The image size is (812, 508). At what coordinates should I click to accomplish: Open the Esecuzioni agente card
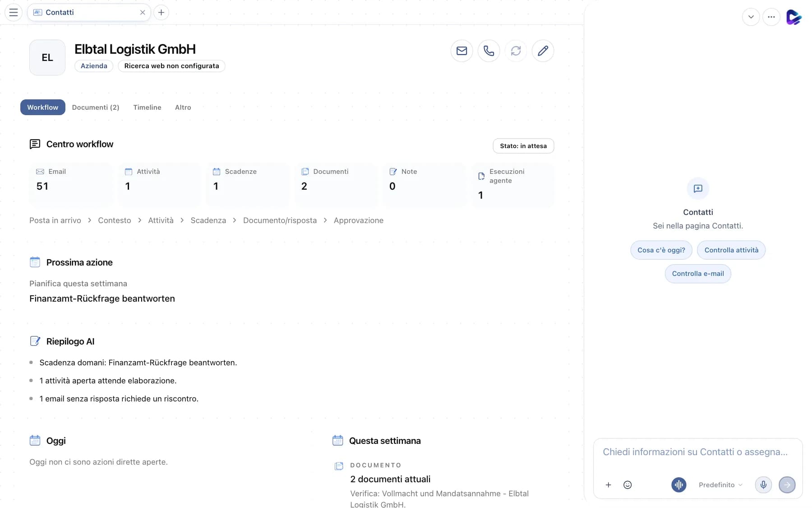tap(512, 185)
